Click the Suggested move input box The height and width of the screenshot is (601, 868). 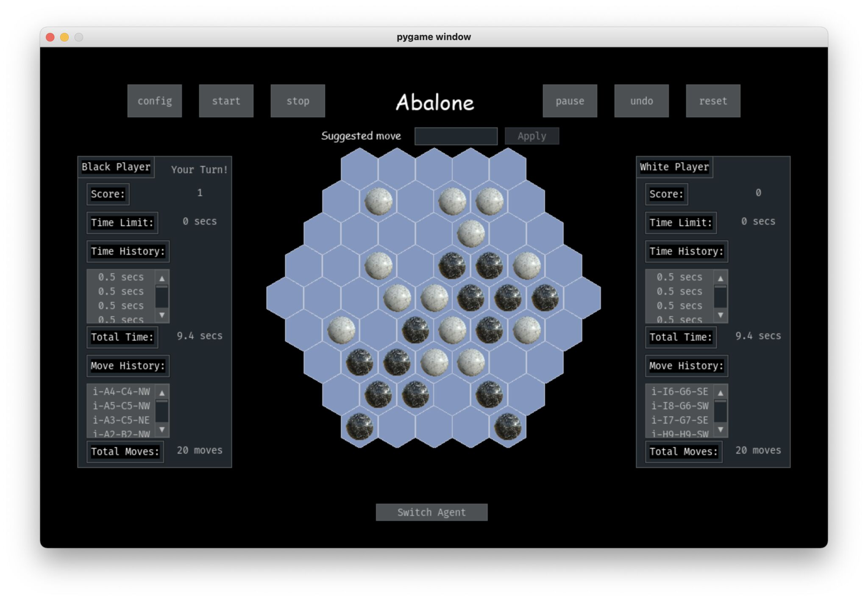pos(456,136)
